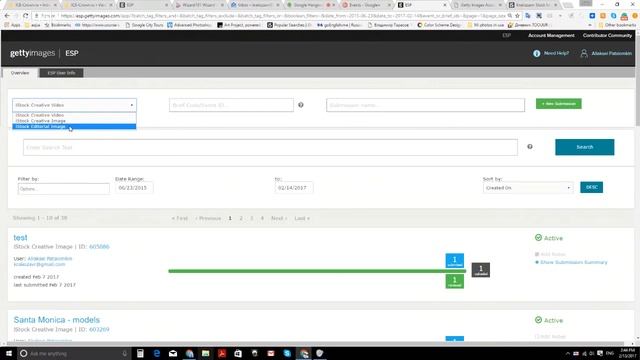Click Add Notes for test submission
Screen dimensions: 640x360
[553, 254]
